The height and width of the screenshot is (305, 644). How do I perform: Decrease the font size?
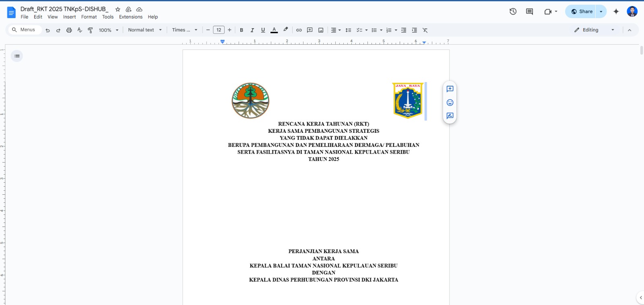[x=208, y=30]
